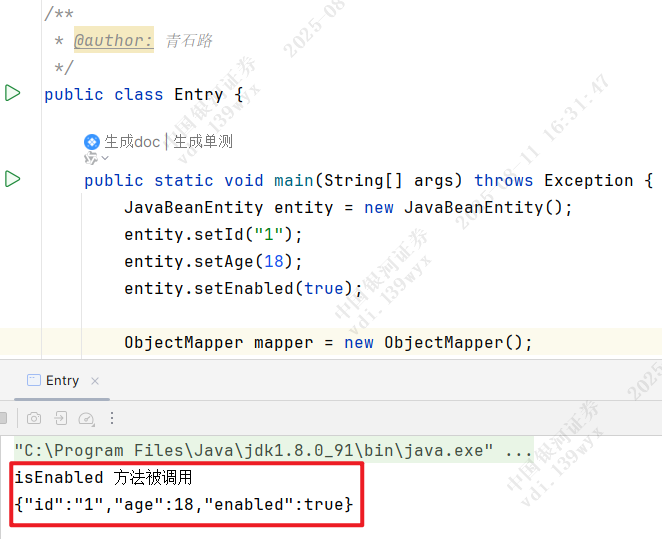Click the @author: tag in the comment
The width and height of the screenshot is (662, 539).
[x=114, y=40]
